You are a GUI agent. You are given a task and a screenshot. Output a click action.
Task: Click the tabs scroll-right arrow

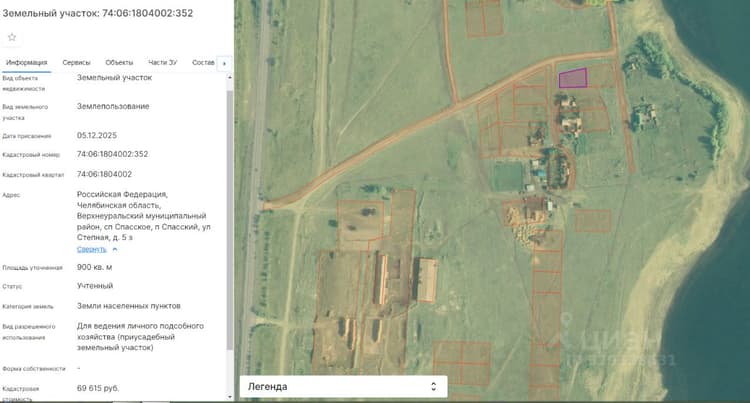pyautogui.click(x=224, y=63)
